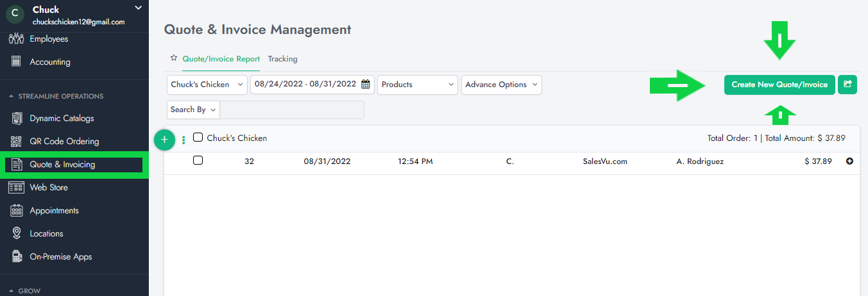Image resolution: width=868 pixels, height=296 pixels.
Task: Click the green plus add button
Action: tap(164, 139)
